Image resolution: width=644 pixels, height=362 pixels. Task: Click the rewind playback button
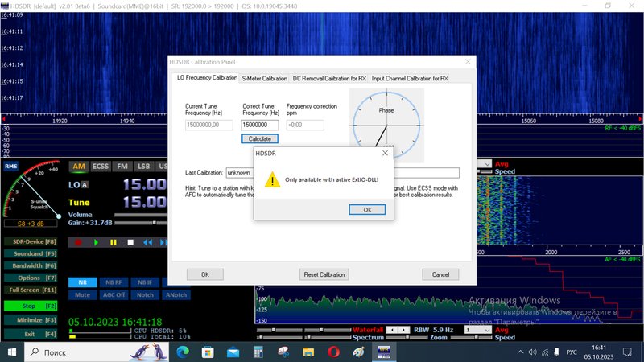(x=148, y=243)
